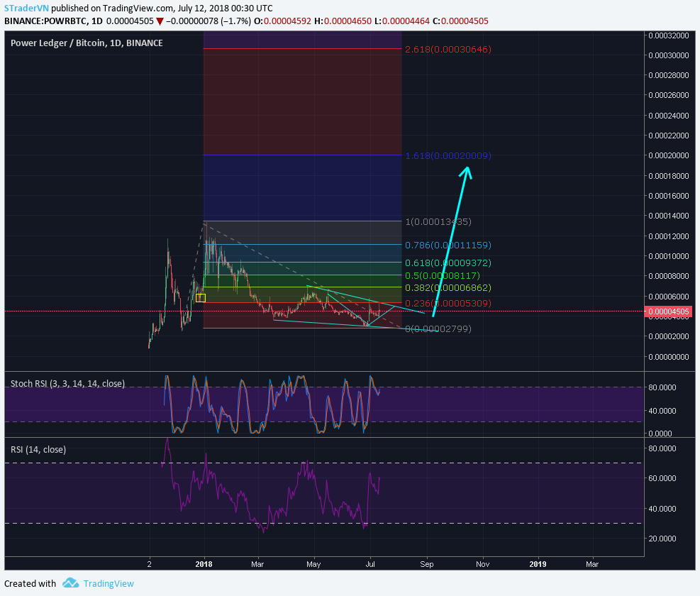Follow the TradingView link in the footer
Viewport: 700px width, 596px height.
(x=109, y=583)
